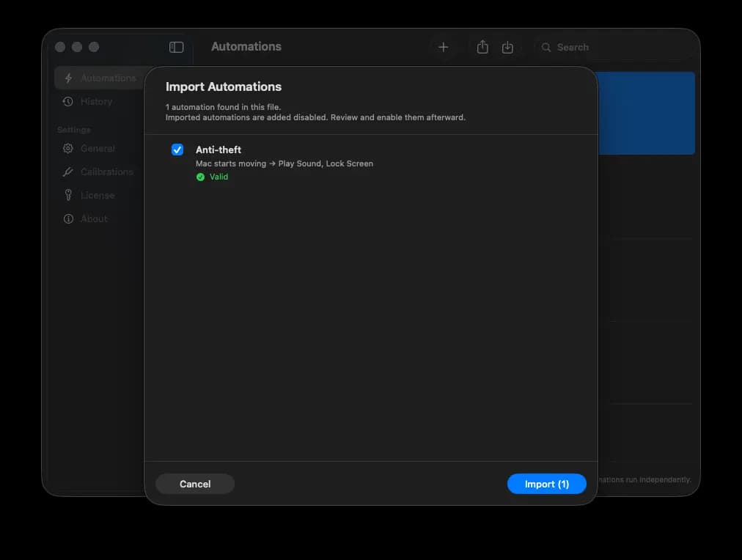Click the Automations window title
Image resolution: width=742 pixels, height=560 pixels.
pyautogui.click(x=246, y=46)
